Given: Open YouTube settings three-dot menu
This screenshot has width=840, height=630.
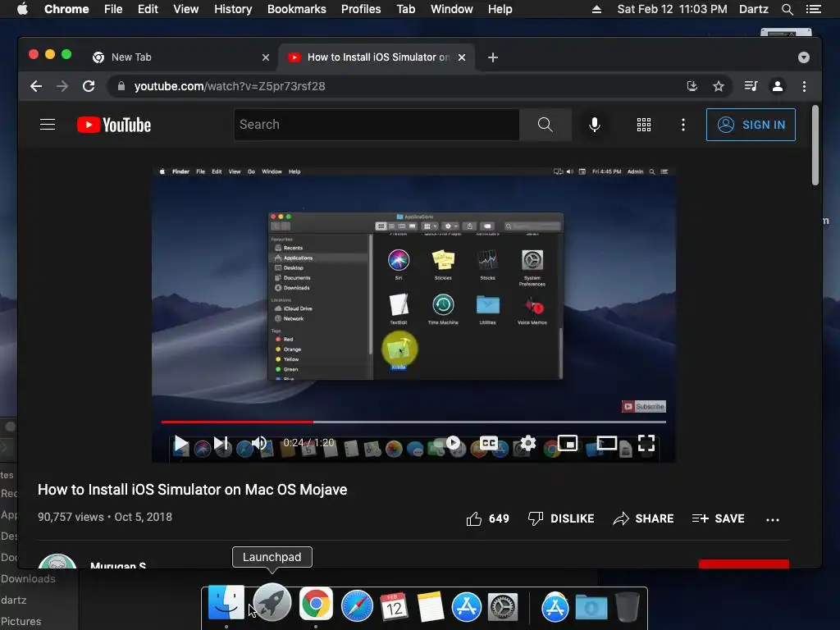Looking at the screenshot, I should pyautogui.click(x=682, y=125).
